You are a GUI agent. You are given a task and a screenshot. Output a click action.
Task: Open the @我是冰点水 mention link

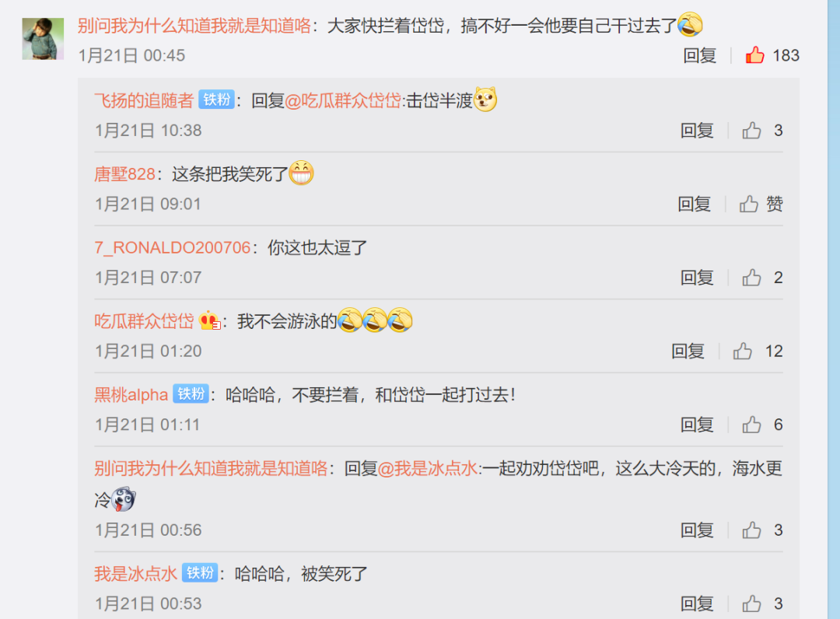(428, 469)
